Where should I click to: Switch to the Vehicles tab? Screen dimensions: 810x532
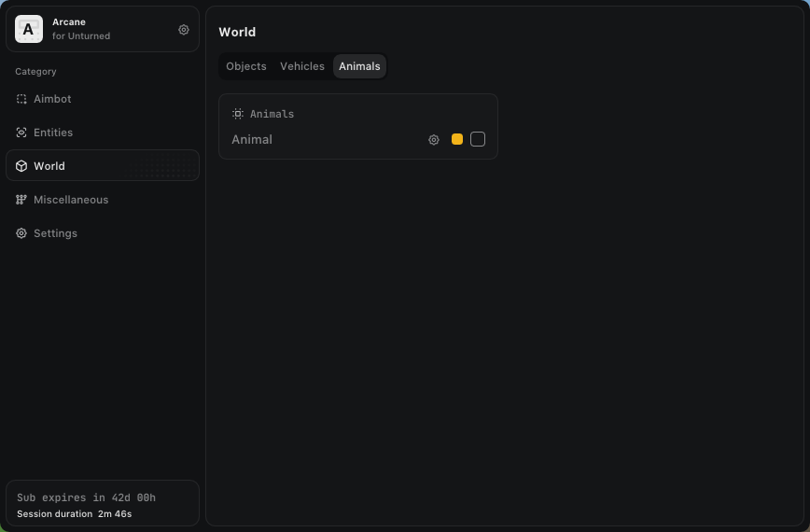coord(302,66)
